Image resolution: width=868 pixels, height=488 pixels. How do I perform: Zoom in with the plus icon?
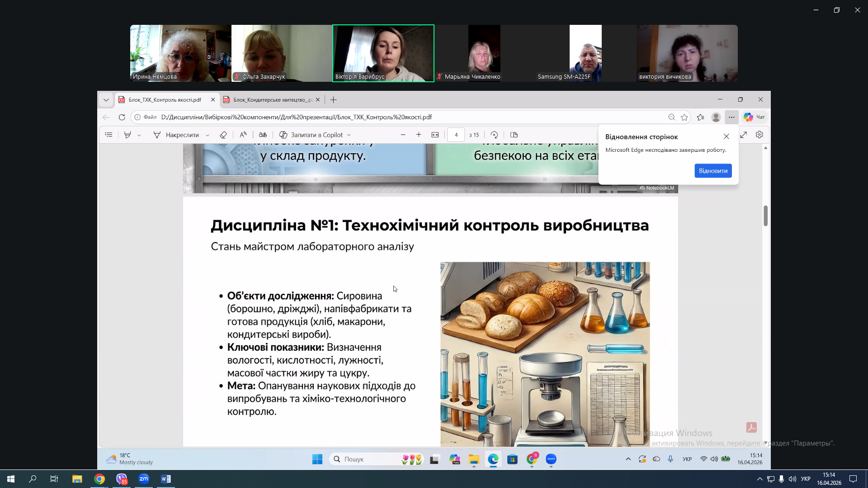coord(419,135)
